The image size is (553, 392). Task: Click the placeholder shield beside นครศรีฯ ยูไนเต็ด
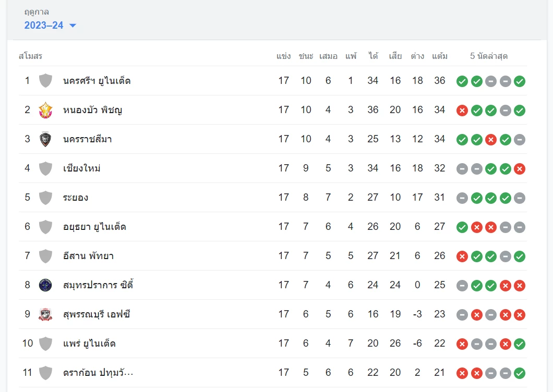(x=46, y=81)
